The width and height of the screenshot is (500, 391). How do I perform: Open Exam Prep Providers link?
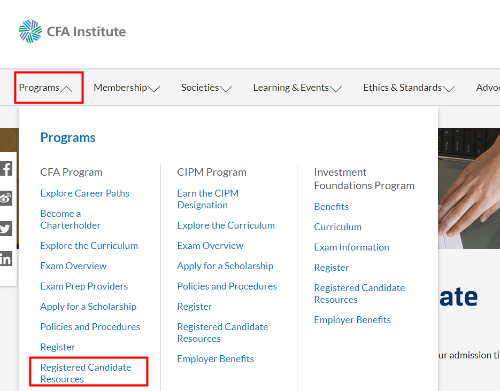click(84, 286)
